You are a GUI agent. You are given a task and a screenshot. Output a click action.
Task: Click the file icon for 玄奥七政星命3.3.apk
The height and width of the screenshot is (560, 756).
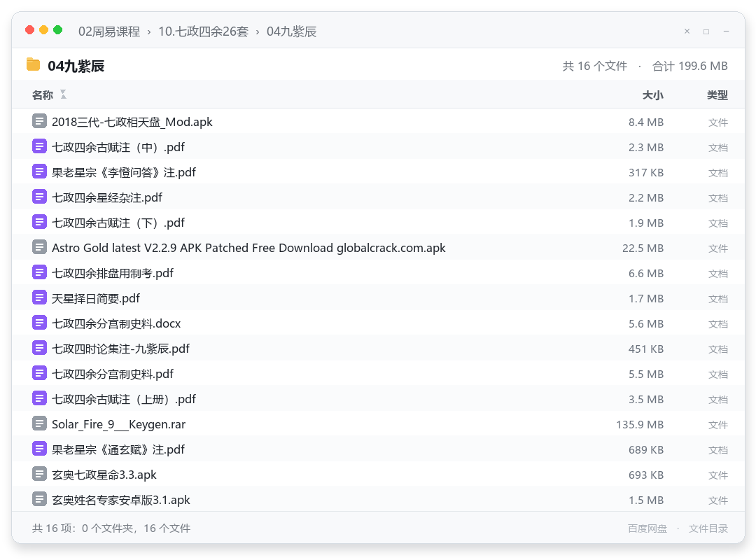[39, 474]
